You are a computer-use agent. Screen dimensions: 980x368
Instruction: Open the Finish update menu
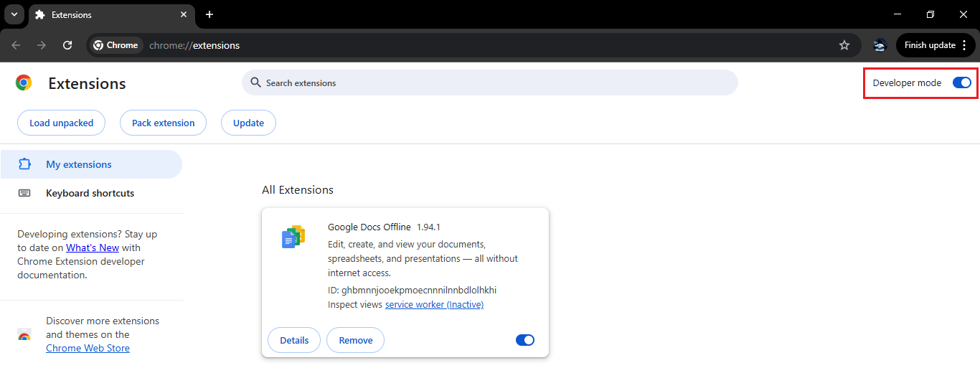pyautogui.click(x=935, y=45)
